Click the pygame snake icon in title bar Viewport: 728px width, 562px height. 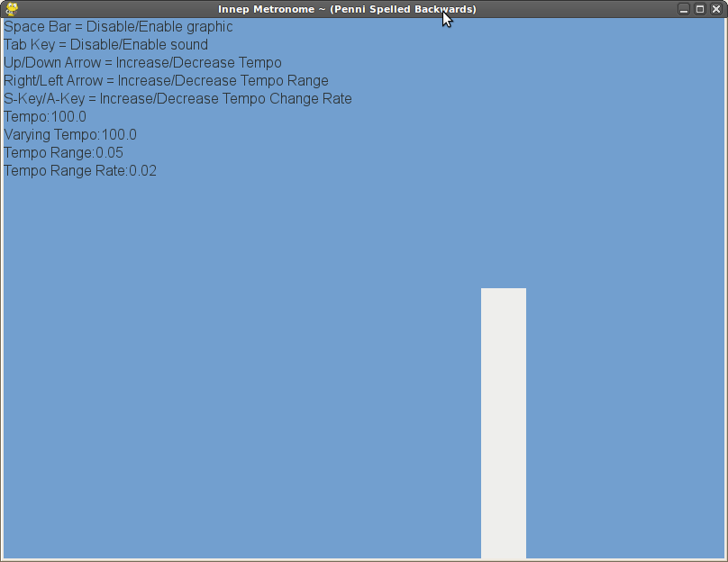click(12, 9)
